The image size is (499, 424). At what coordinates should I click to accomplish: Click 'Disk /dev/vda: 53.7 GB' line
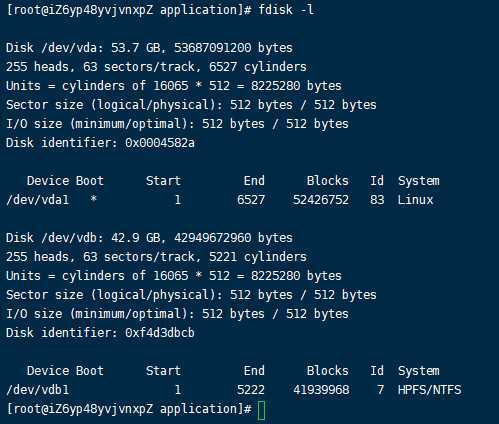pos(149,48)
